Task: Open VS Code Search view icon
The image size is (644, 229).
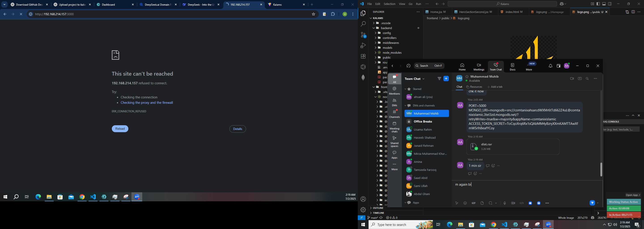Action: coord(363,24)
